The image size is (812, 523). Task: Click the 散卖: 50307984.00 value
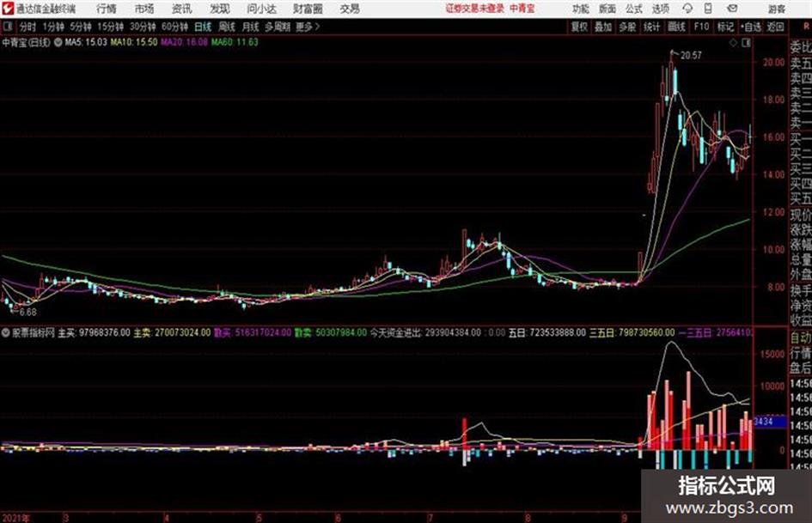click(331, 332)
